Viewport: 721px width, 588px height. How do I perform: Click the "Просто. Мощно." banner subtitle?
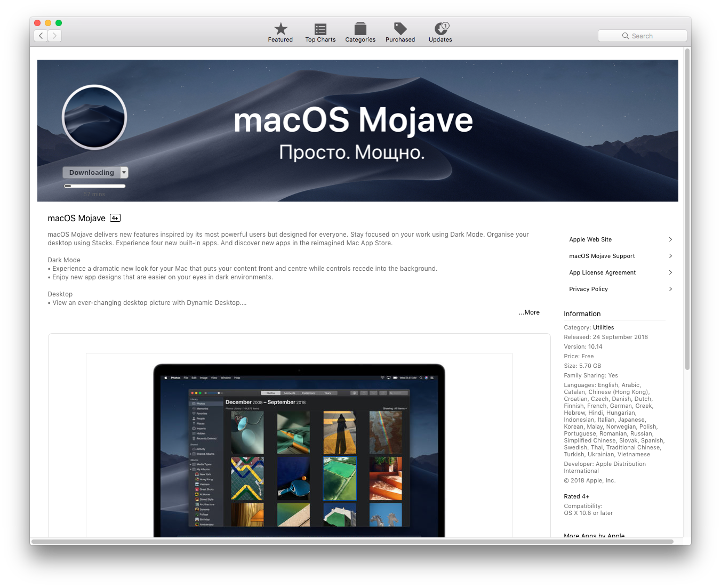click(352, 152)
